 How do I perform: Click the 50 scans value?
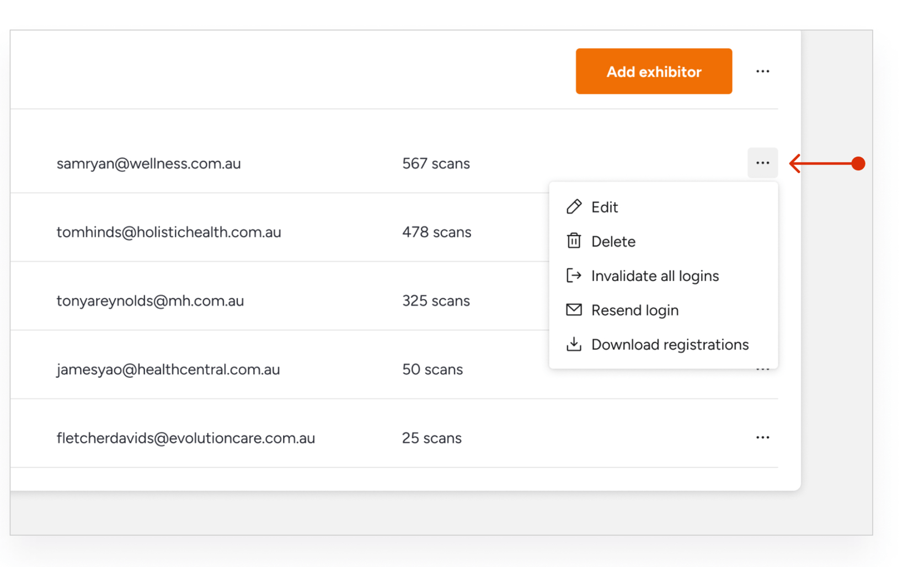point(432,370)
